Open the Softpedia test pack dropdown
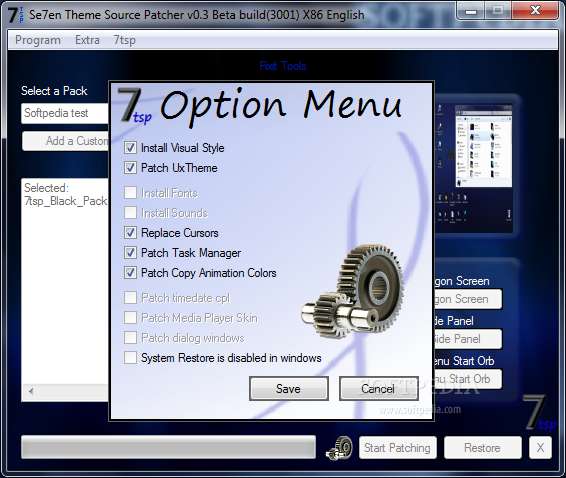 click(x=65, y=113)
